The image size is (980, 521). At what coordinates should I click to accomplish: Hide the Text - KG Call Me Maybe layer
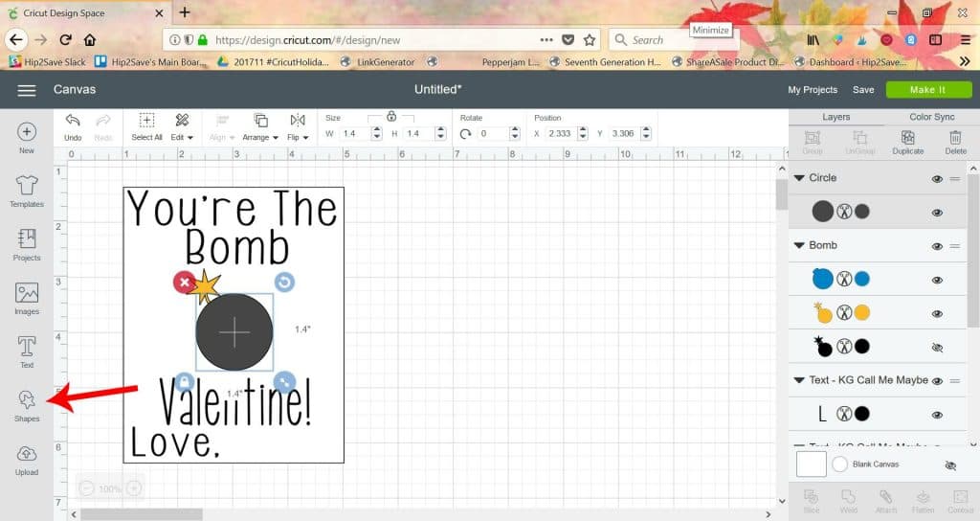click(936, 381)
